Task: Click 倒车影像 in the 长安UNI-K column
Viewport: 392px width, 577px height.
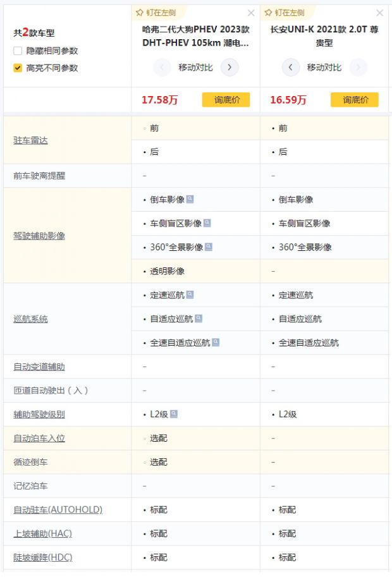Action: click(296, 200)
